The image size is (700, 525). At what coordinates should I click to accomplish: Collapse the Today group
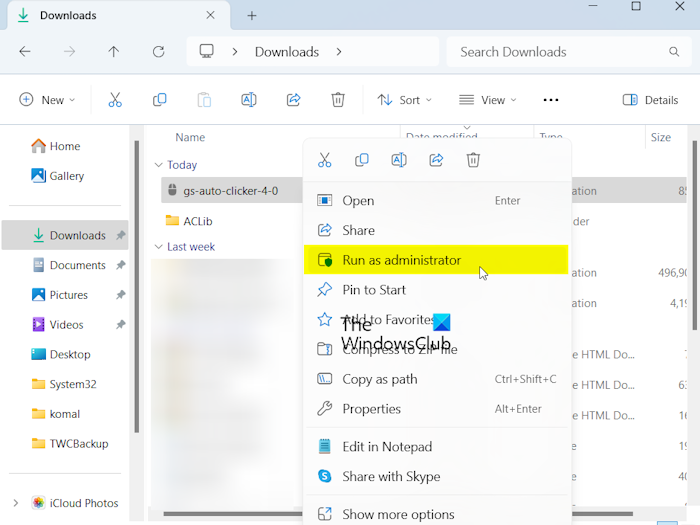coord(158,165)
